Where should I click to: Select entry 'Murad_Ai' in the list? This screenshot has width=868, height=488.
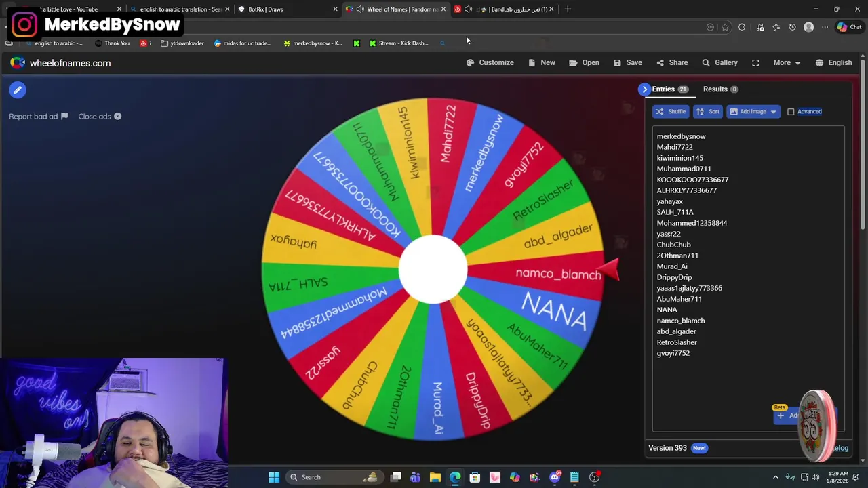coord(671,266)
